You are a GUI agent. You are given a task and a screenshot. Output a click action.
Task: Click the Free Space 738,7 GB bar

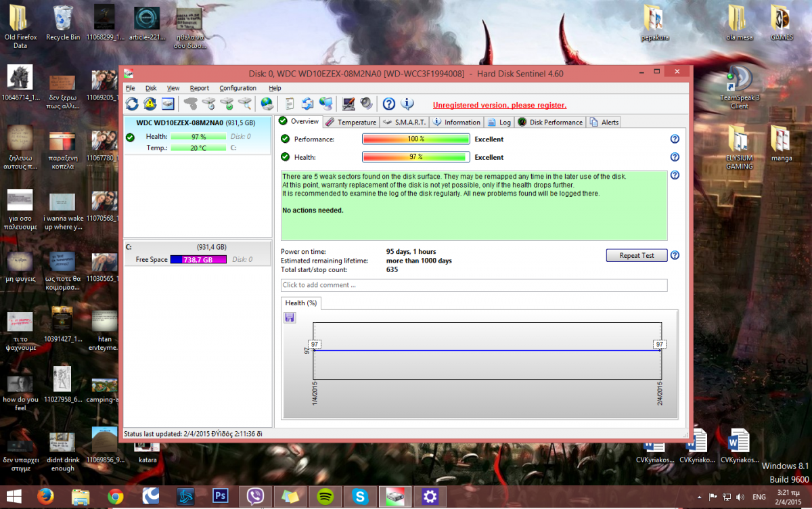[x=198, y=259]
